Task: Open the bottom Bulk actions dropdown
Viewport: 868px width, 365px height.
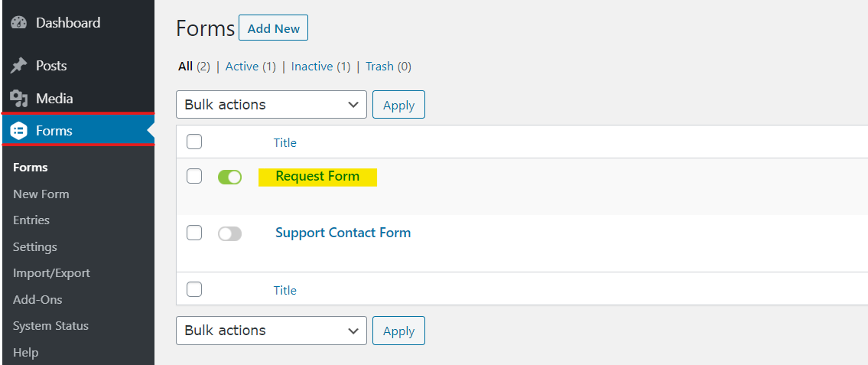Action: pyautogui.click(x=271, y=331)
